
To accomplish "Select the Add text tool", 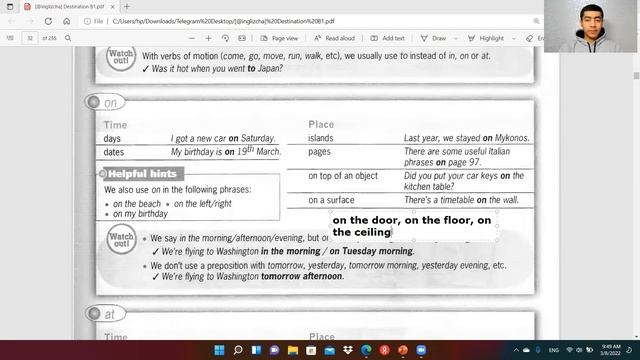I will [x=387, y=38].
